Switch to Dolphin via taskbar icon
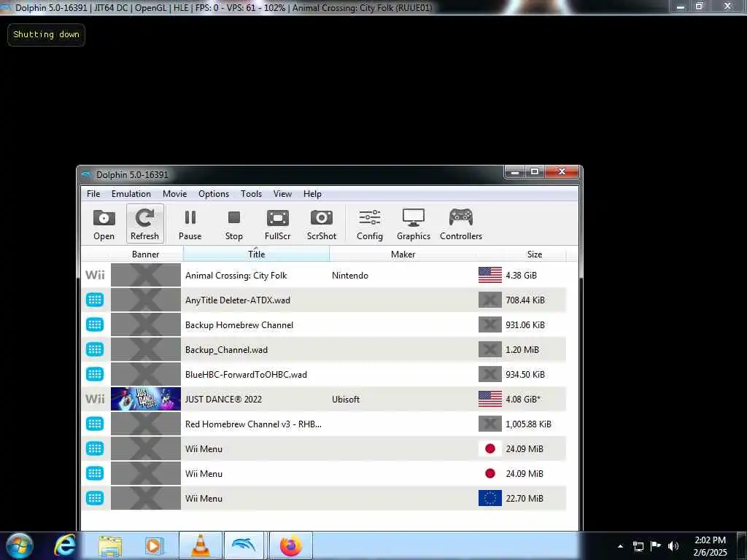The height and width of the screenshot is (560, 747). pyautogui.click(x=244, y=545)
